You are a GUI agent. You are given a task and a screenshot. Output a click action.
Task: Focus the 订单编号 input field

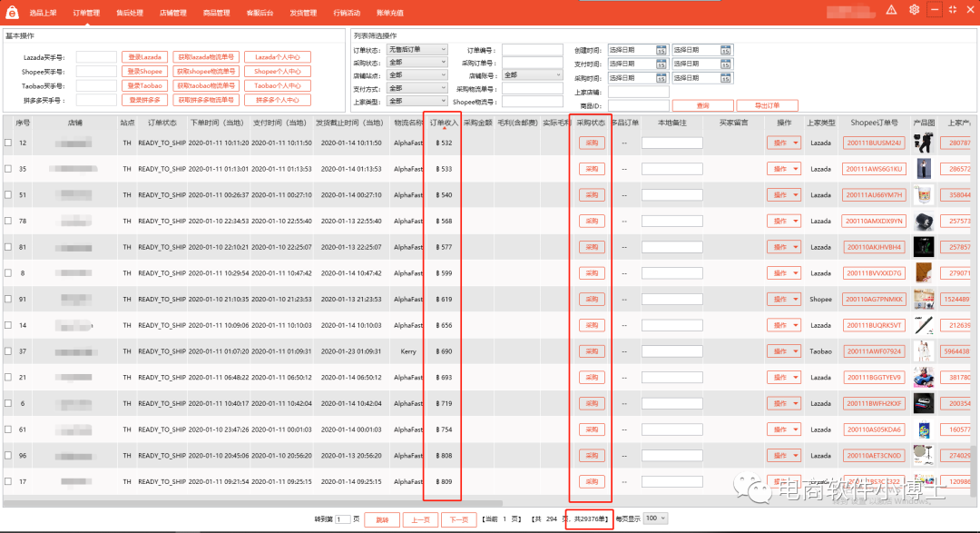pos(533,50)
